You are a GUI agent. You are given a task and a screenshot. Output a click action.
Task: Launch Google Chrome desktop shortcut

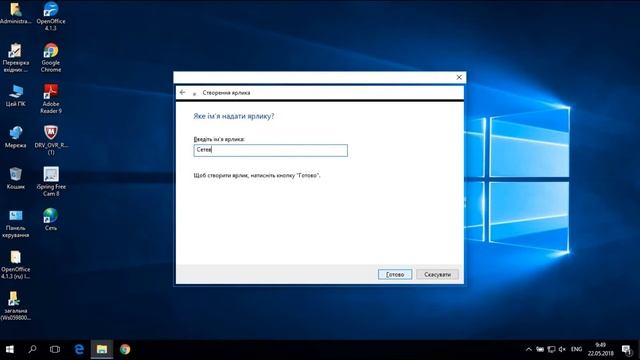pyautogui.click(x=51, y=58)
